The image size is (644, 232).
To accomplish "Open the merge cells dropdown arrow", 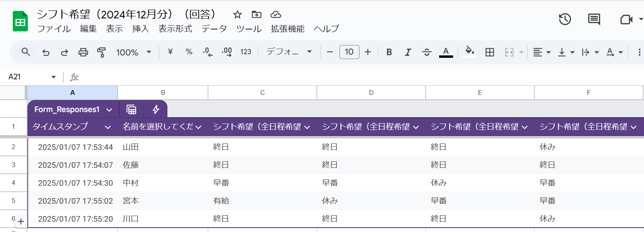I will pyautogui.click(x=521, y=52).
